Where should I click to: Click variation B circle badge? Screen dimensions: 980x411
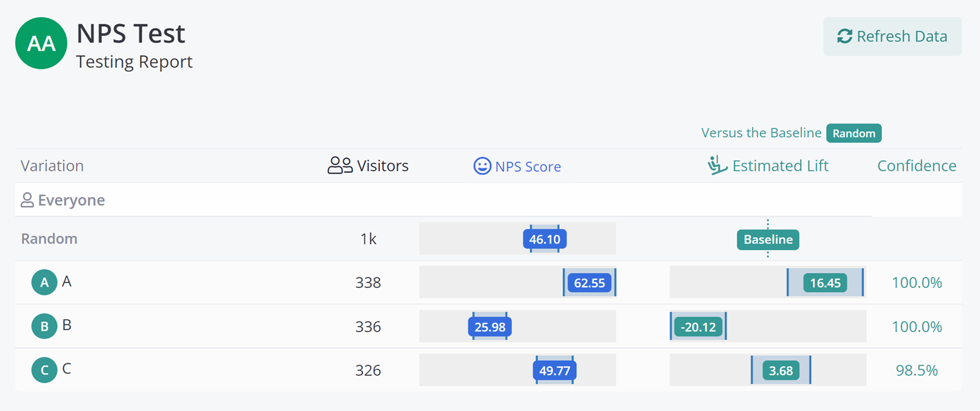pos(45,326)
